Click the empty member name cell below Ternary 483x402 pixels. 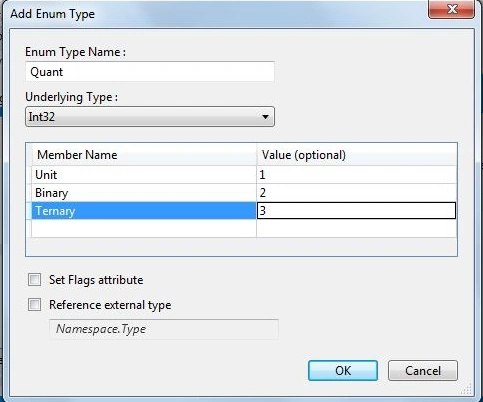(x=144, y=228)
